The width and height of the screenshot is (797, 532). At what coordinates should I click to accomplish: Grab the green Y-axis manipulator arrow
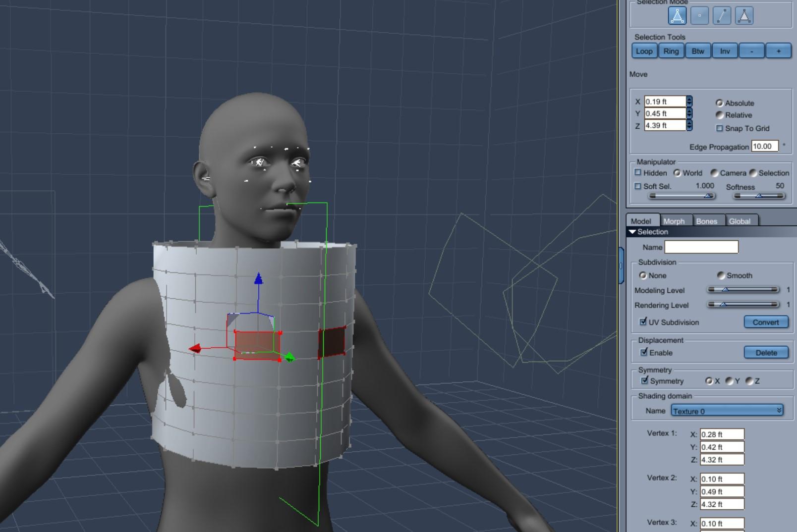point(290,357)
